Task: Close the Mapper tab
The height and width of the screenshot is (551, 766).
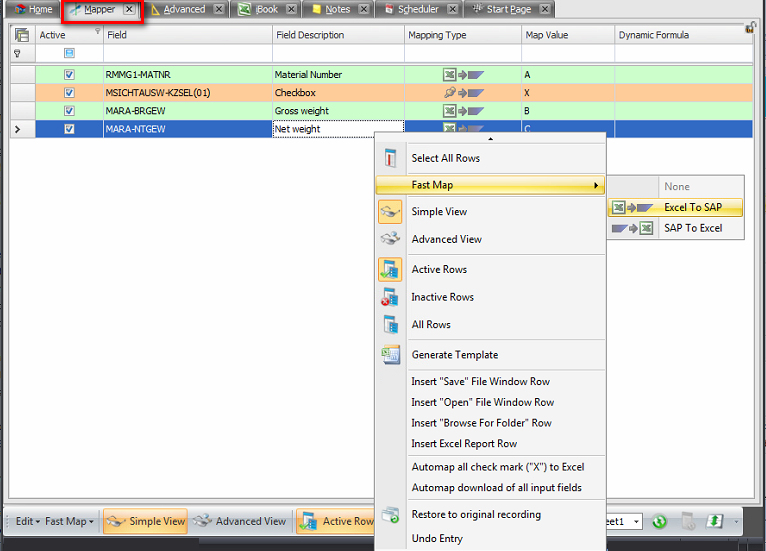Action: pyautogui.click(x=129, y=9)
